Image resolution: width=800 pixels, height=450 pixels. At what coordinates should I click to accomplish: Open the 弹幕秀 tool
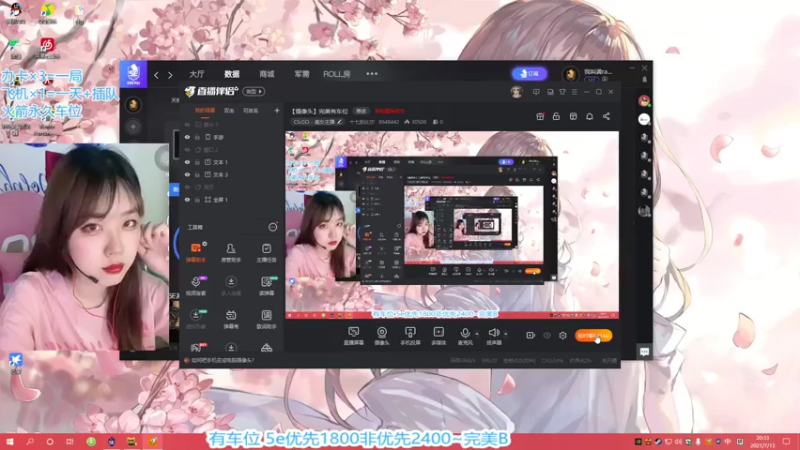[231, 319]
